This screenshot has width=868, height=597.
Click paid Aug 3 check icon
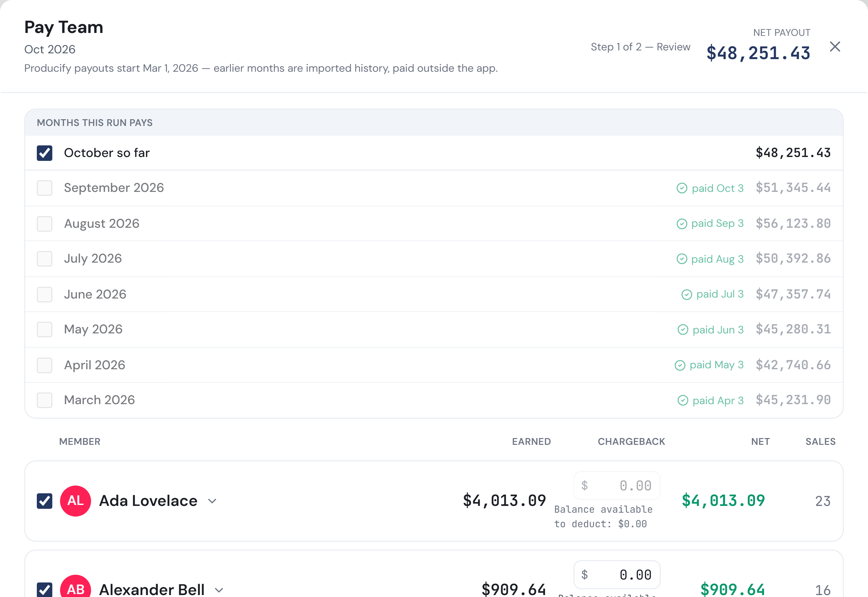pos(682,258)
